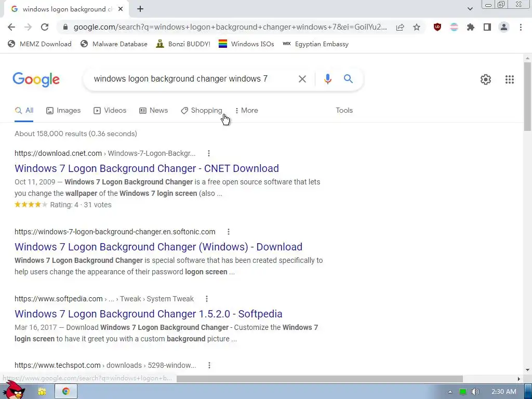Expand the tab search dropdown arrow
The image size is (532, 399).
point(470,9)
